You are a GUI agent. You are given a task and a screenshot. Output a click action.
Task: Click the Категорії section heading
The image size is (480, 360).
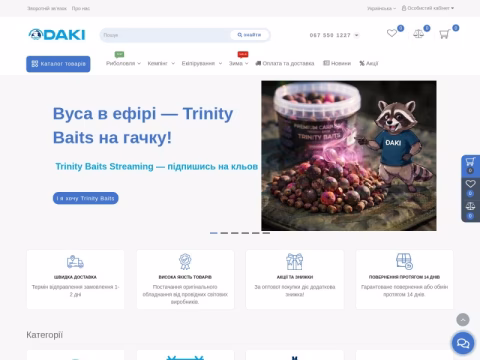[45, 335]
